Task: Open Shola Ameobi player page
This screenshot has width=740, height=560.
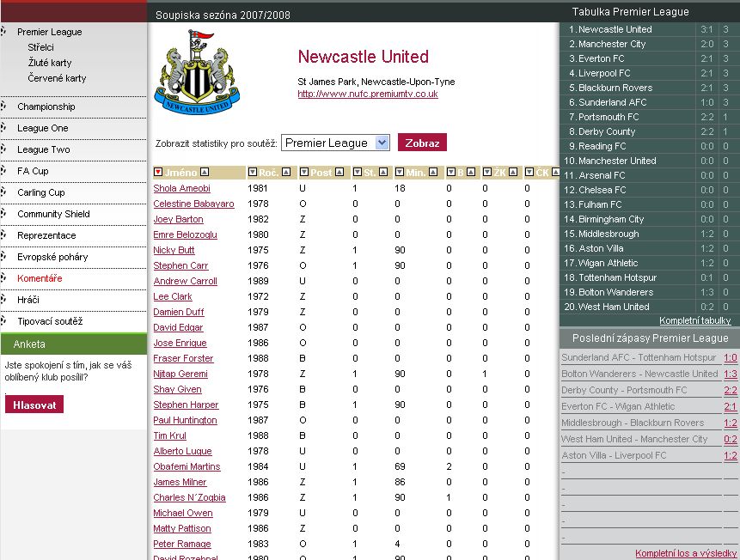Action: click(x=181, y=188)
